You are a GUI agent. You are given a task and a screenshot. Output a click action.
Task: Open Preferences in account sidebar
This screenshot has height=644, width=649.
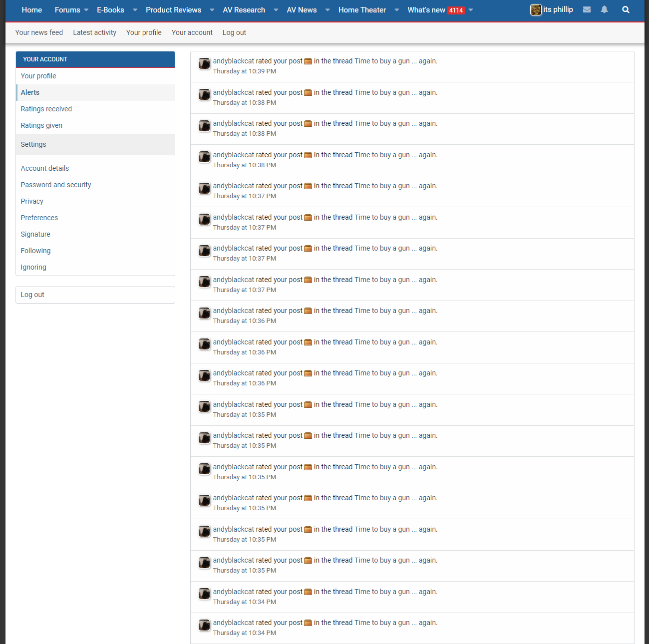click(x=39, y=218)
